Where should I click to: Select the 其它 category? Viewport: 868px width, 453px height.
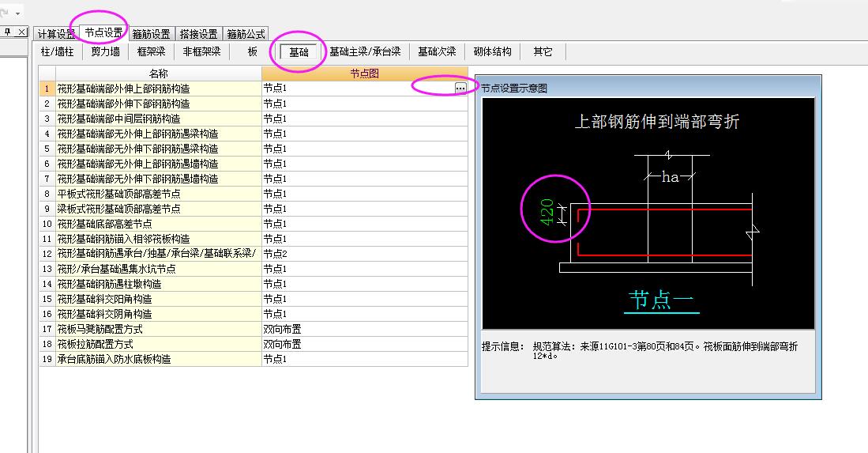tap(543, 51)
